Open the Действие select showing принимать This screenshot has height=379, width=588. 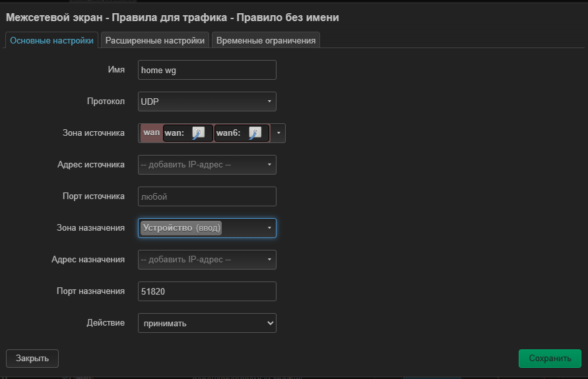[207, 323]
